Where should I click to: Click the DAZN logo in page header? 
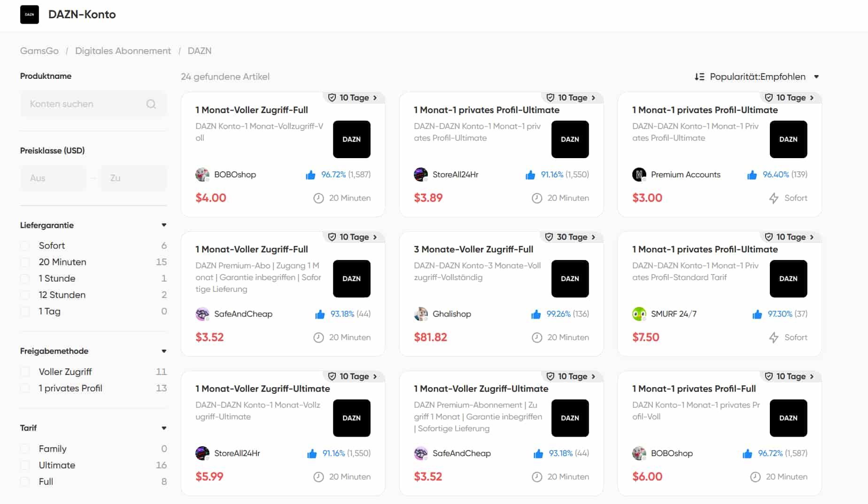[x=29, y=15]
